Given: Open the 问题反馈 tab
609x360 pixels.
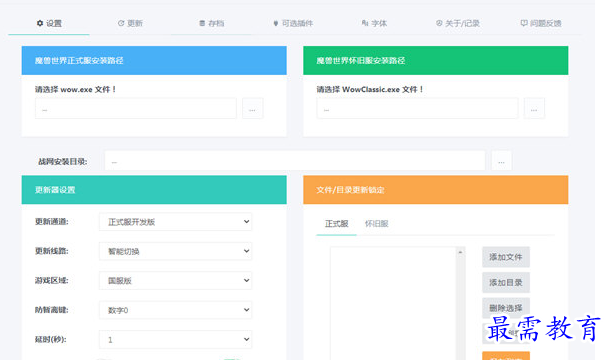Looking at the screenshot, I should [541, 23].
